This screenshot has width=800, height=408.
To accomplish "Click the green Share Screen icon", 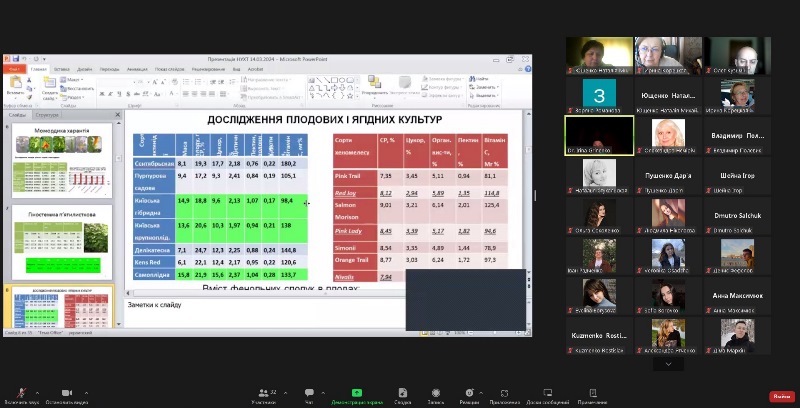I will (357, 393).
